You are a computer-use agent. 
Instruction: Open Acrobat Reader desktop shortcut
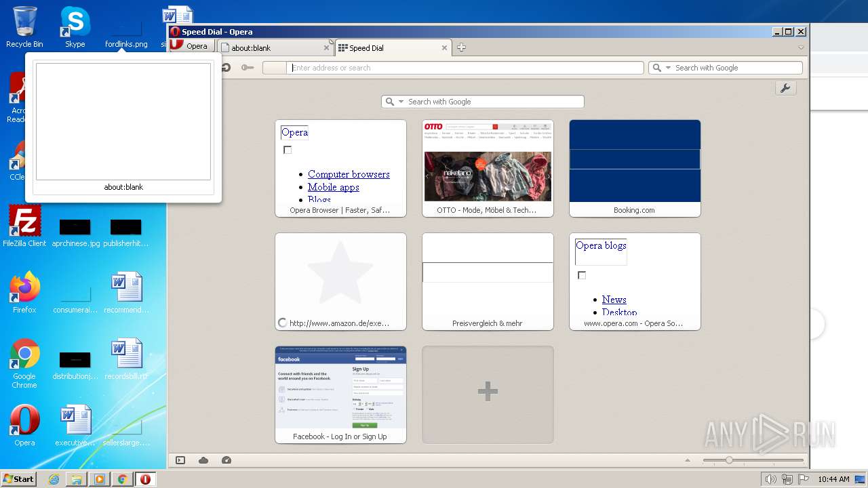click(18, 98)
